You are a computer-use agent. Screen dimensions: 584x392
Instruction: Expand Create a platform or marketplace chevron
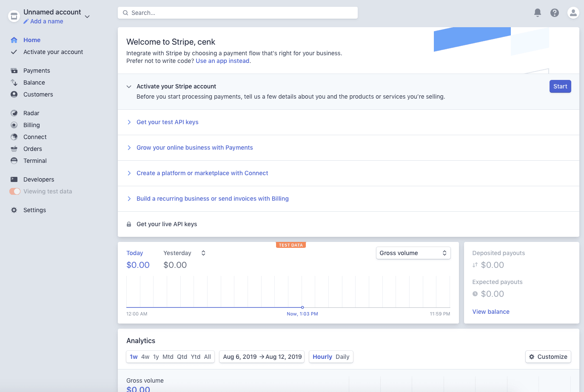tap(129, 173)
